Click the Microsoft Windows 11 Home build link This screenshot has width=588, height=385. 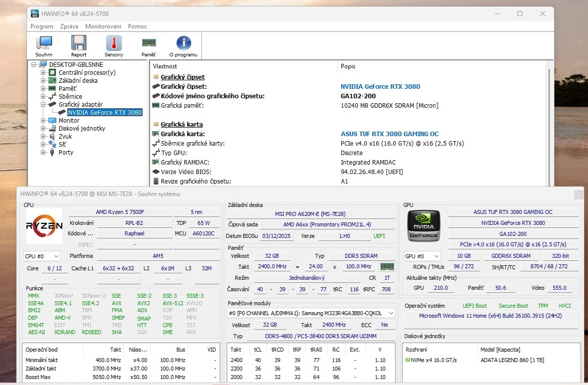pyautogui.click(x=491, y=316)
